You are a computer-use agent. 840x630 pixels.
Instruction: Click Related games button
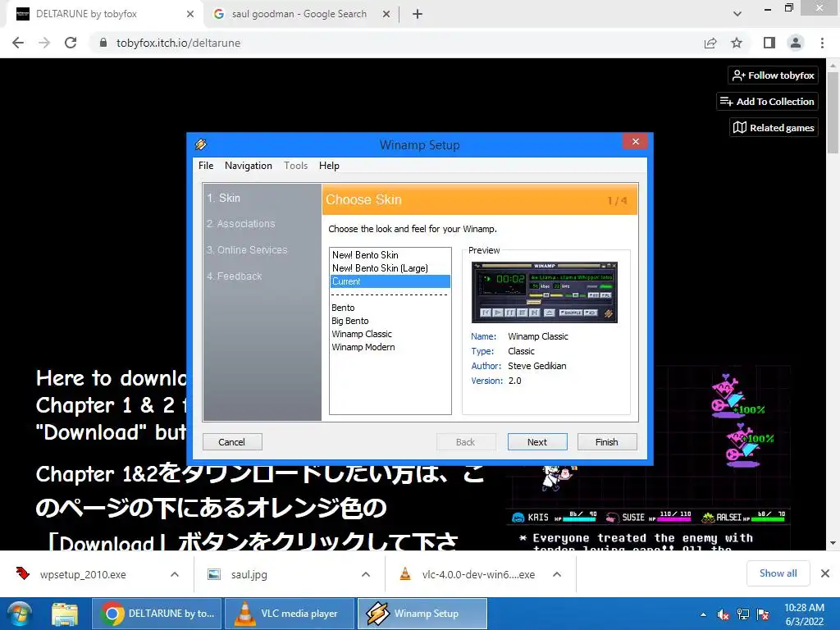coord(774,128)
